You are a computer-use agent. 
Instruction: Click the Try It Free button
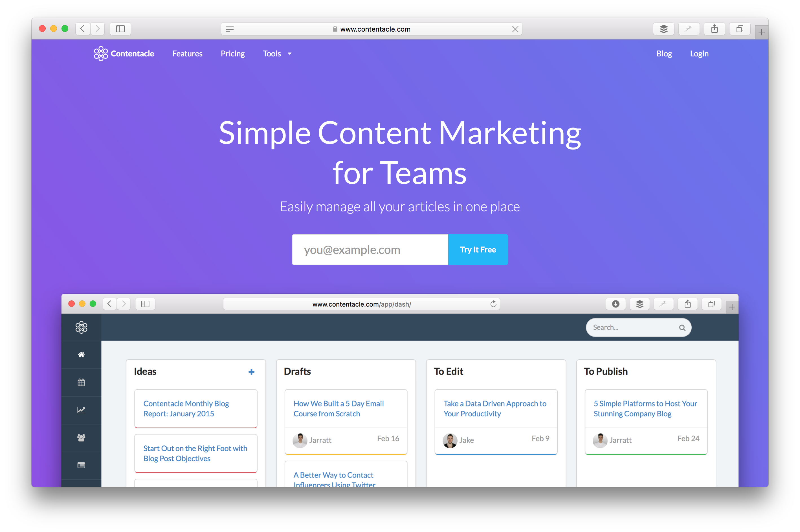[478, 249]
